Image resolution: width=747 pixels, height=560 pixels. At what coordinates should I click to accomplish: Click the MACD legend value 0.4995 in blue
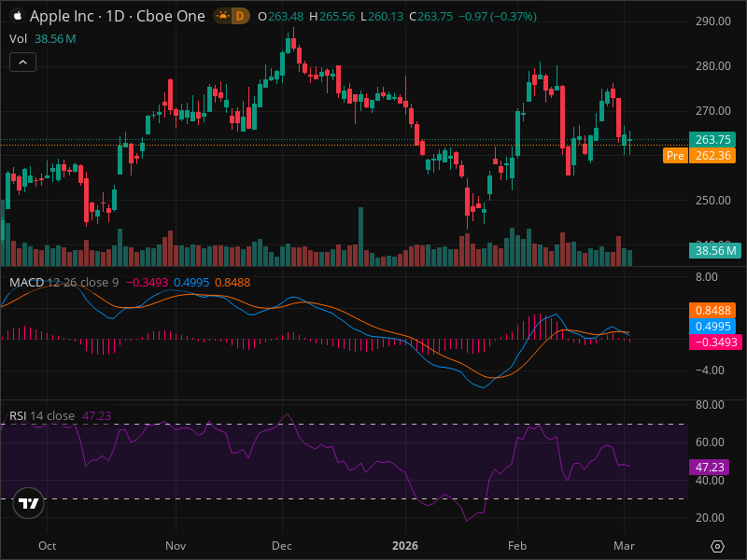[191, 283]
